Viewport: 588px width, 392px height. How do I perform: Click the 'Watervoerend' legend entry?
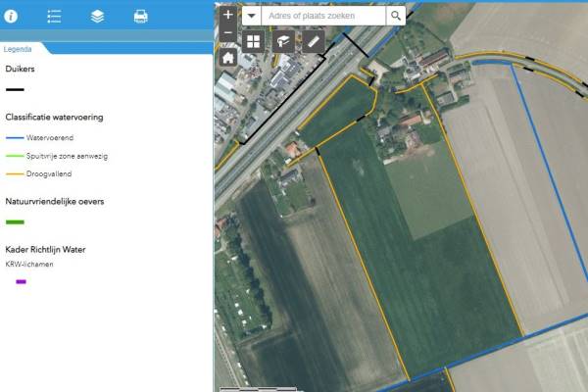50,137
